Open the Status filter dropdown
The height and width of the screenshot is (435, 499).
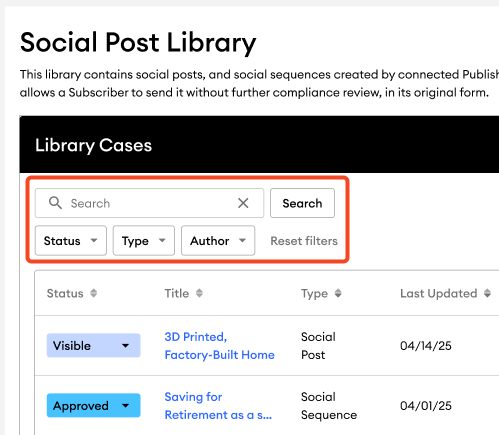pos(71,241)
